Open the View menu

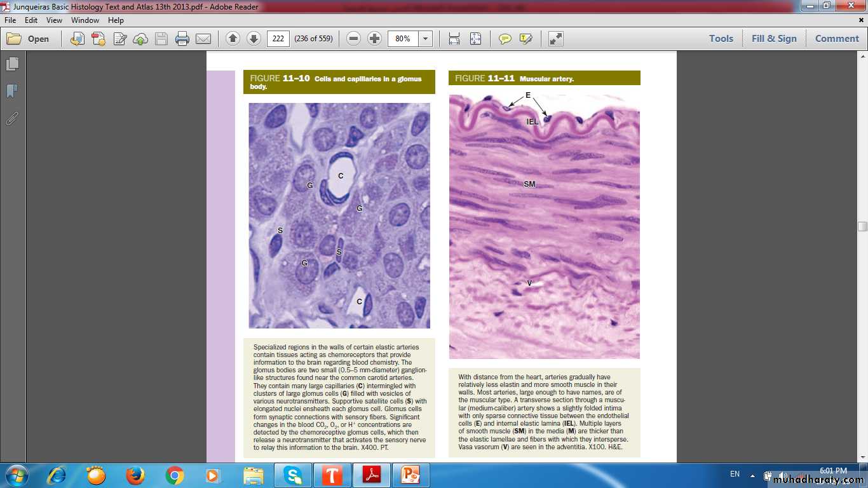coord(54,20)
